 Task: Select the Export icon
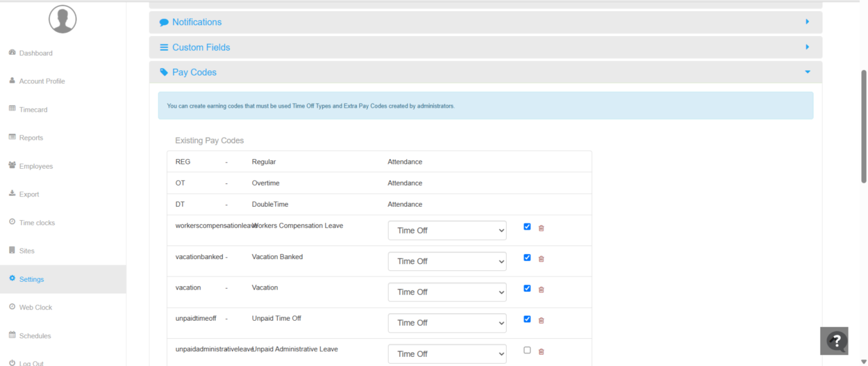point(11,194)
